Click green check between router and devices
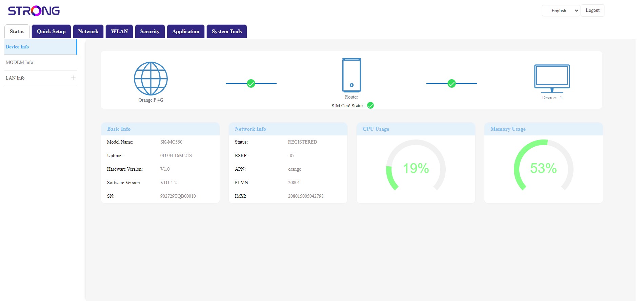The image size is (644, 301). pyautogui.click(x=451, y=84)
